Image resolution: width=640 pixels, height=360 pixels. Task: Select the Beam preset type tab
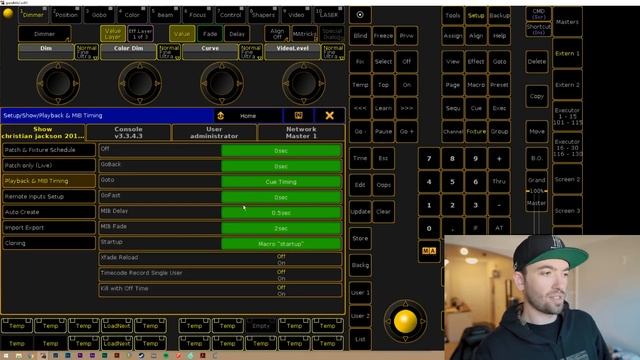165,15
